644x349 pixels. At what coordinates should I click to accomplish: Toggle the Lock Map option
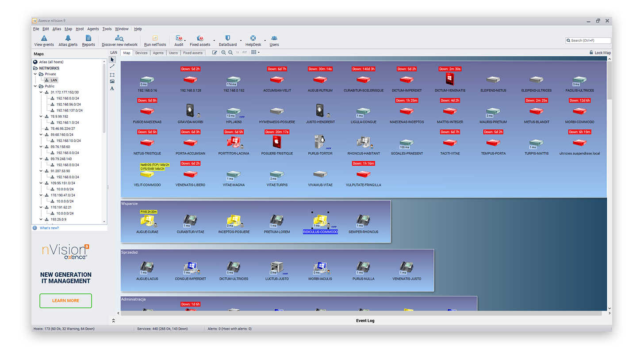pyautogui.click(x=600, y=52)
